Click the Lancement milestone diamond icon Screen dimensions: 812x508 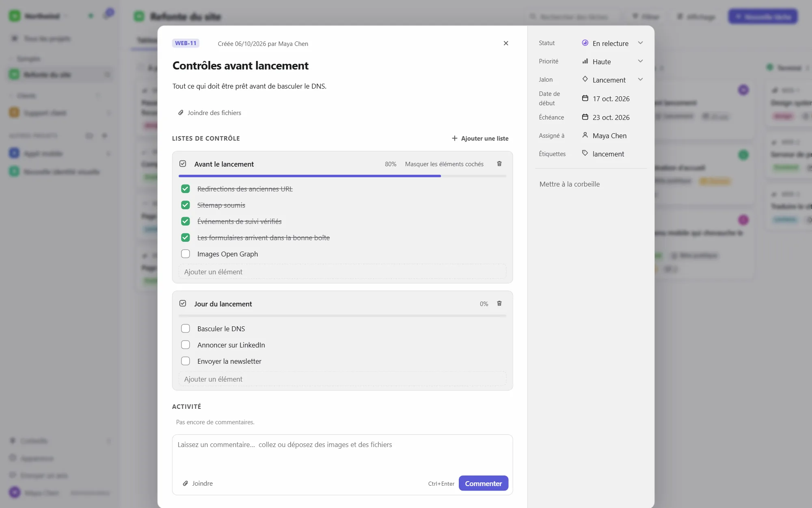585,79
